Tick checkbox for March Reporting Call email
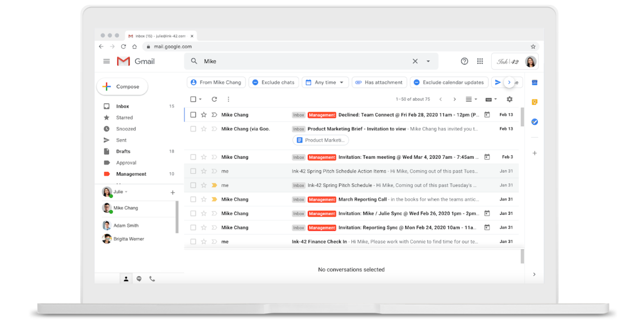Image resolution: width=644 pixels, height=322 pixels. [x=193, y=199]
